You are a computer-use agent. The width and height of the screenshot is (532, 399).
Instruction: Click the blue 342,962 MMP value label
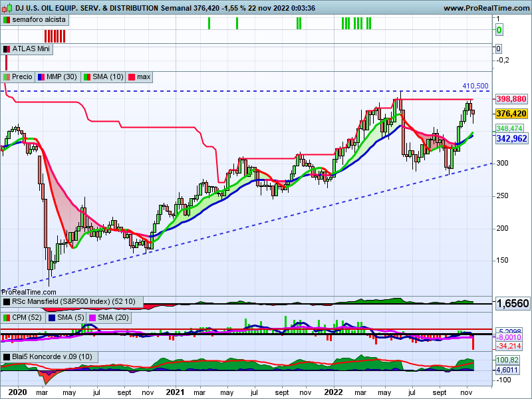[x=511, y=138]
